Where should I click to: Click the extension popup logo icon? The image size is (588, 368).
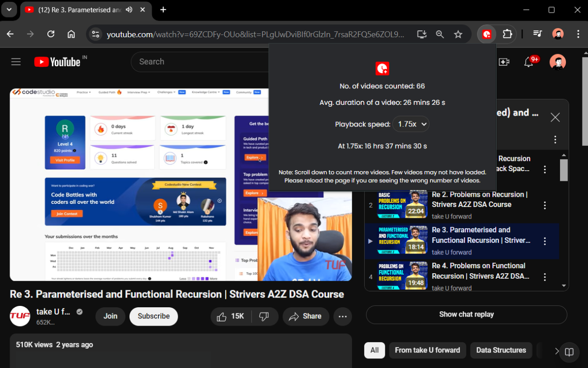382,69
